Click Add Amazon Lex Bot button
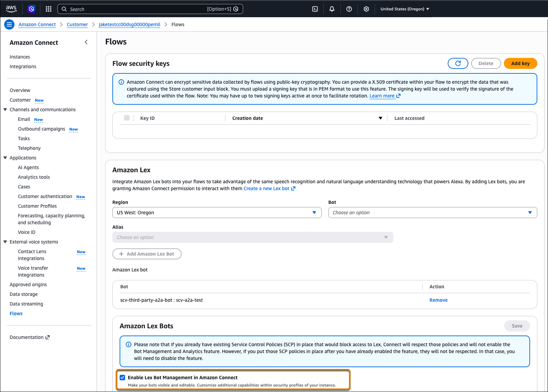The height and width of the screenshot is (392, 548). click(x=147, y=254)
